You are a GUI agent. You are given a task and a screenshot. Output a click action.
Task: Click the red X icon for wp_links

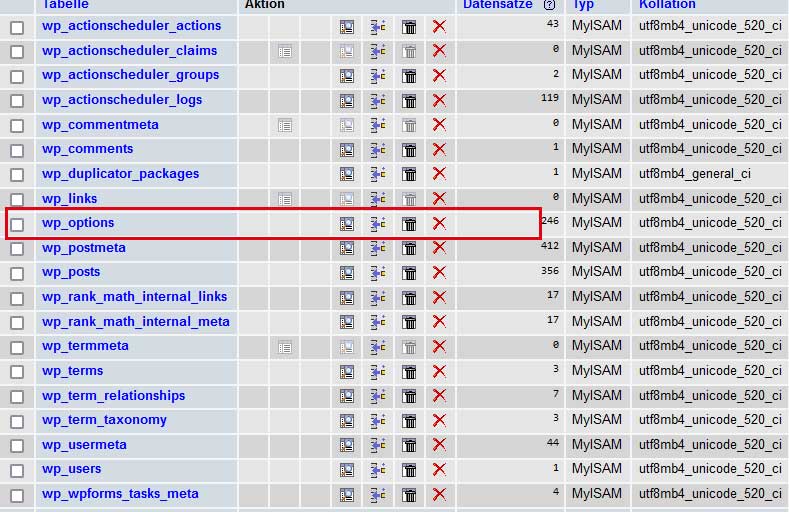(x=439, y=198)
